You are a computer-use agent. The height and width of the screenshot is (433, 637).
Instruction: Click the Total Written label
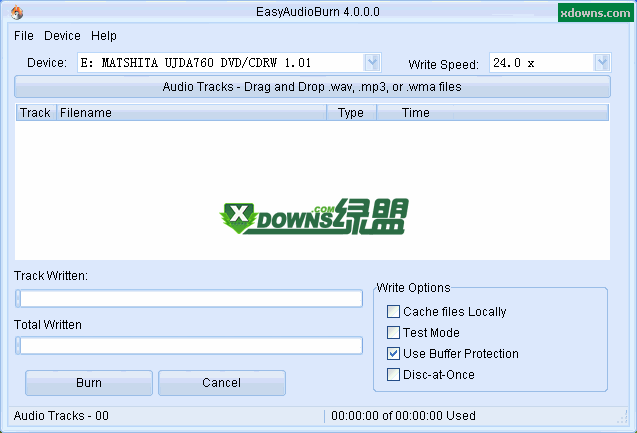(x=48, y=325)
